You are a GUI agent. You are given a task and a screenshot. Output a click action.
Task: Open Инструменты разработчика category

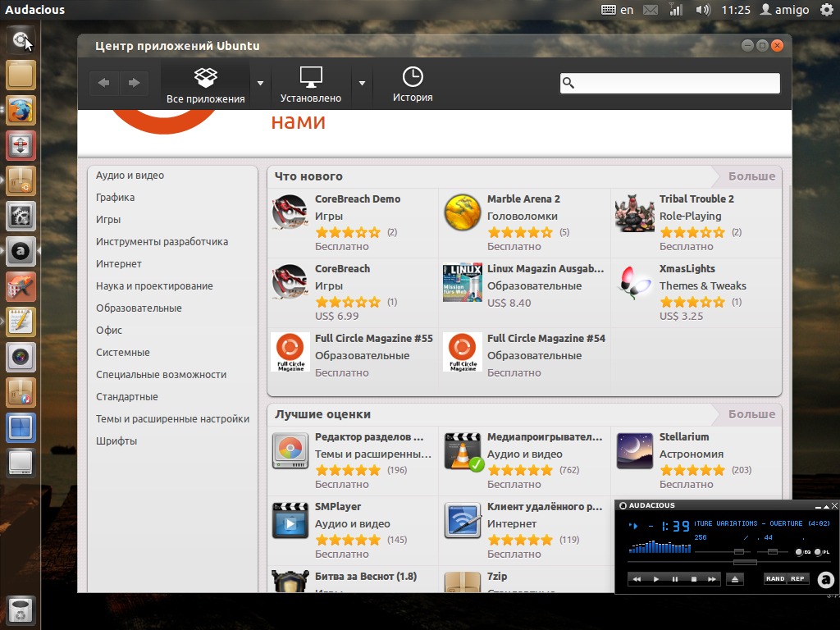(x=162, y=242)
